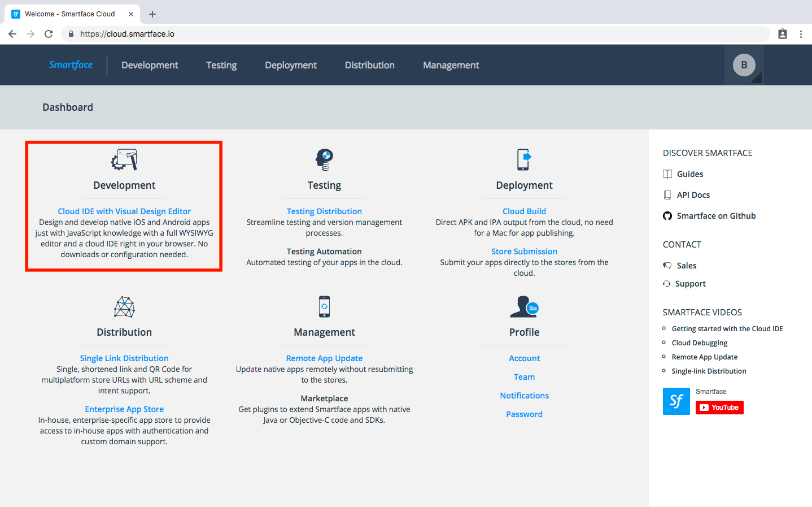Screen dimensions: 812x507
Task: Open Development menu in top navbar
Action: (150, 65)
